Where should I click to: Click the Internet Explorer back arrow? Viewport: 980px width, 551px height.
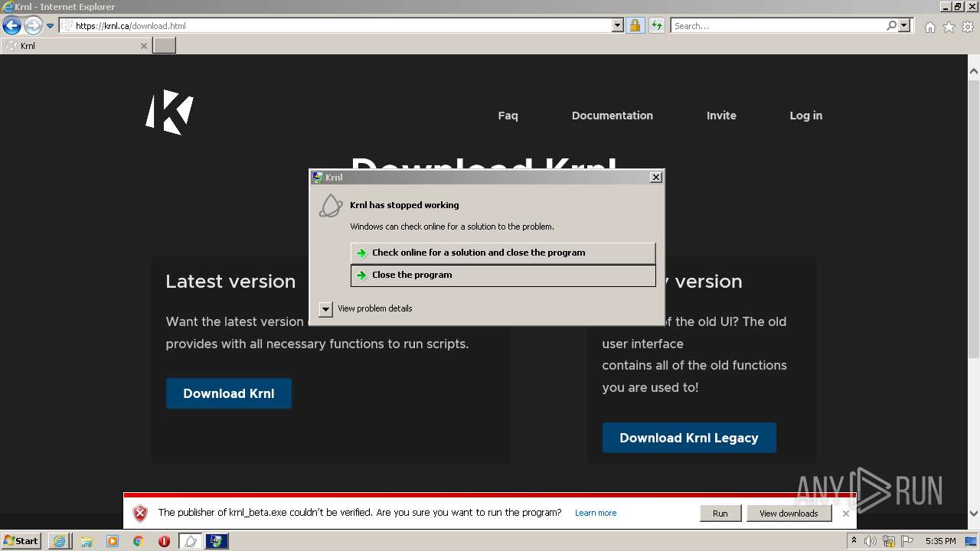point(11,26)
